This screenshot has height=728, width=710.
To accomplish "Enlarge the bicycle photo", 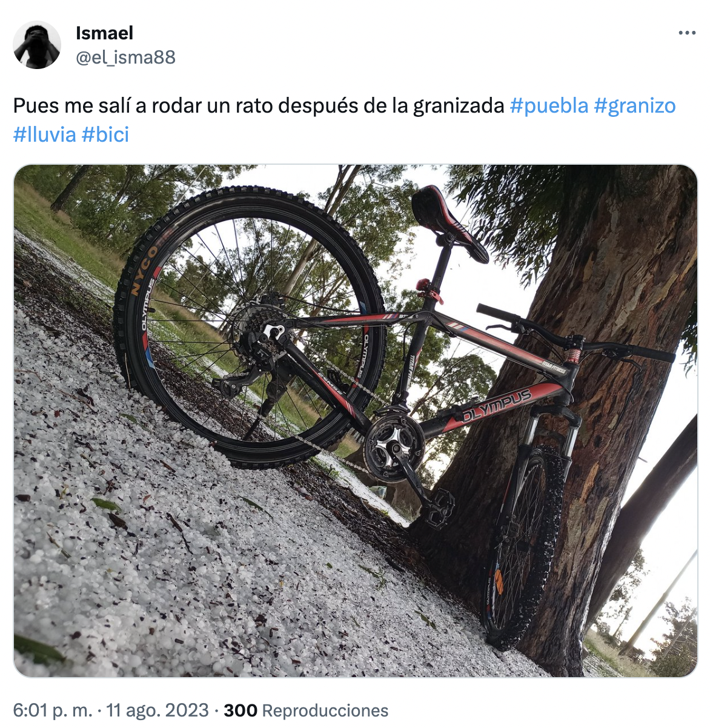I will click(x=356, y=421).
